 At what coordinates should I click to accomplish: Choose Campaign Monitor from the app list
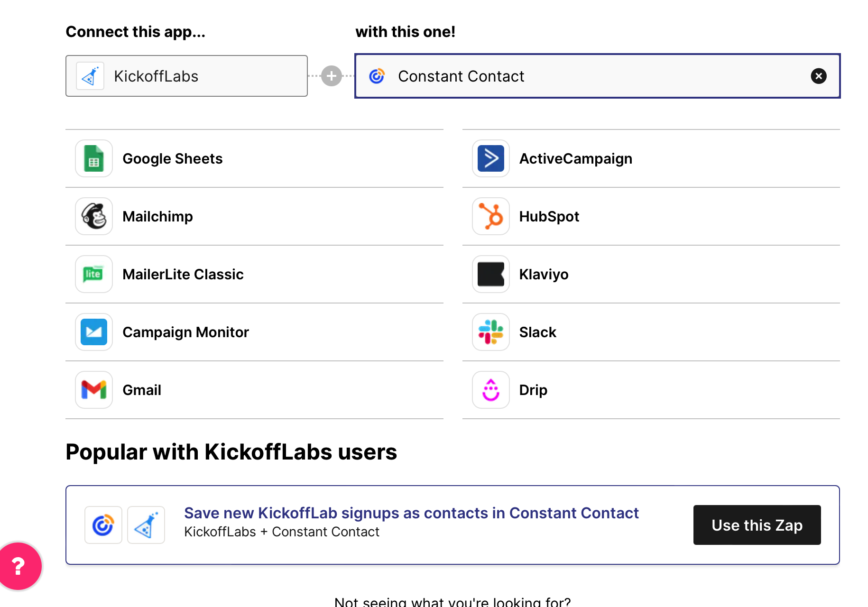point(254,332)
